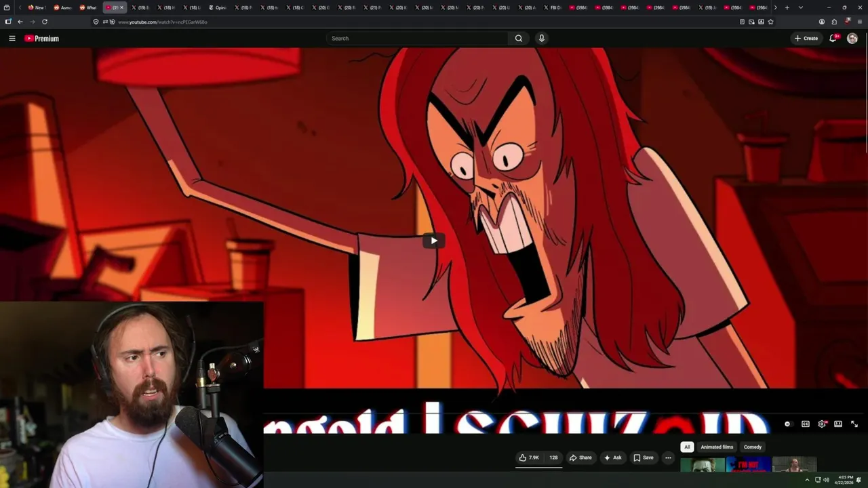This screenshot has width=868, height=488.
Task: Switch to the Opini news tab
Action: [217, 7]
